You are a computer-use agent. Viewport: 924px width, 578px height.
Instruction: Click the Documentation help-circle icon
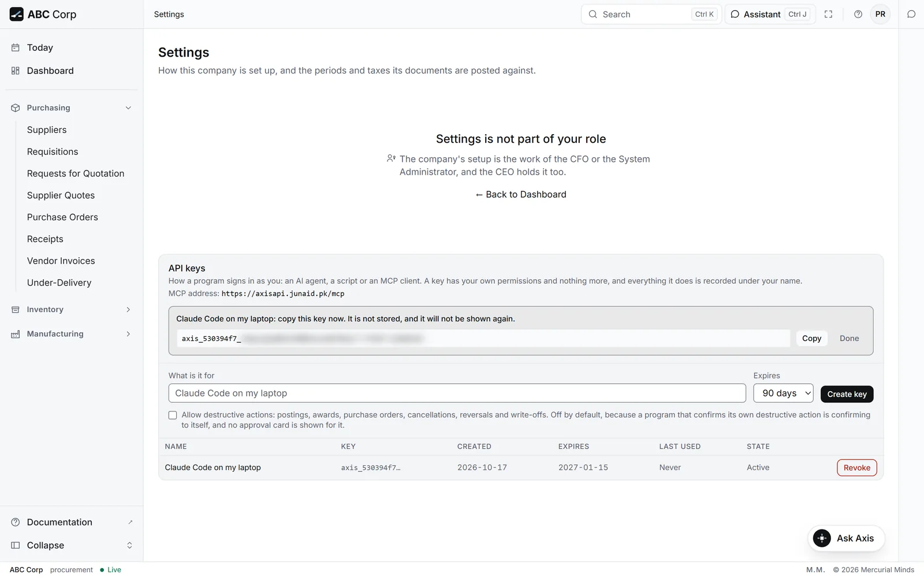[16, 522]
